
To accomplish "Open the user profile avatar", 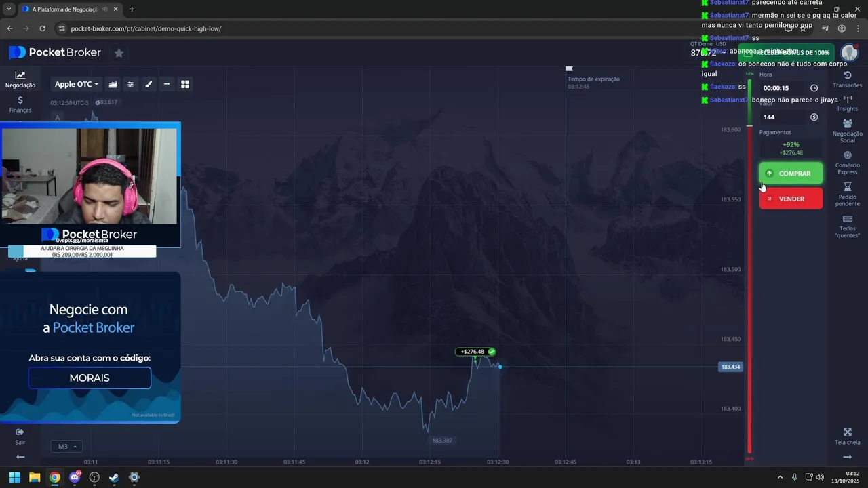I will point(849,53).
